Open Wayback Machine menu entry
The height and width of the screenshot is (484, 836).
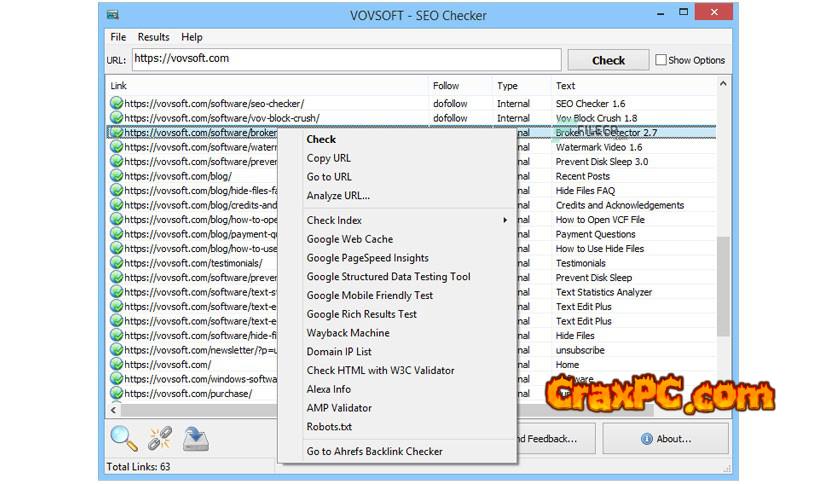(x=348, y=333)
